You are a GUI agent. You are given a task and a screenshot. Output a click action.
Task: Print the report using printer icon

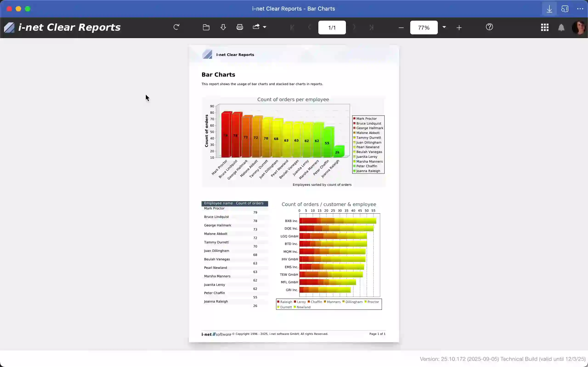240,27
